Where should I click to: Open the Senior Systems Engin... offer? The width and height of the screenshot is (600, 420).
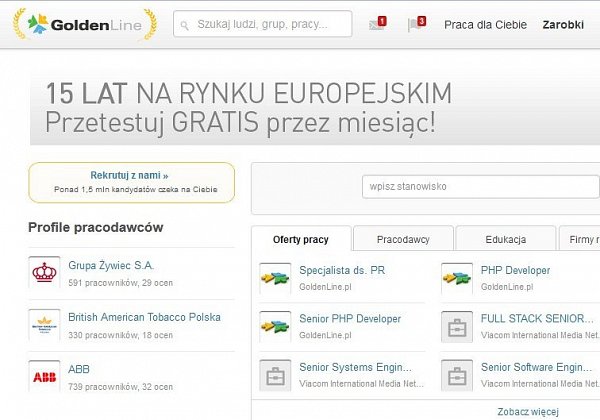click(355, 367)
